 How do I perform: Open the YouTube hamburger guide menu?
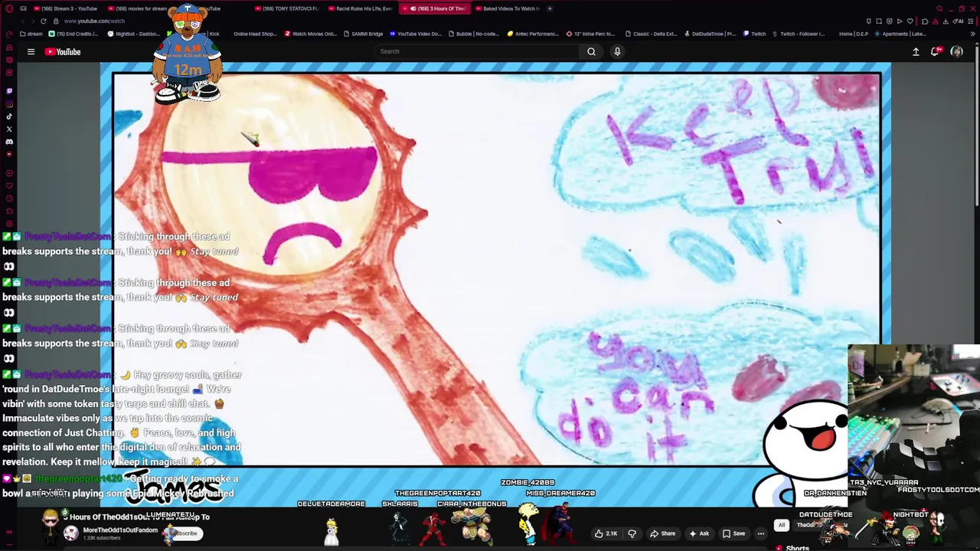click(31, 51)
